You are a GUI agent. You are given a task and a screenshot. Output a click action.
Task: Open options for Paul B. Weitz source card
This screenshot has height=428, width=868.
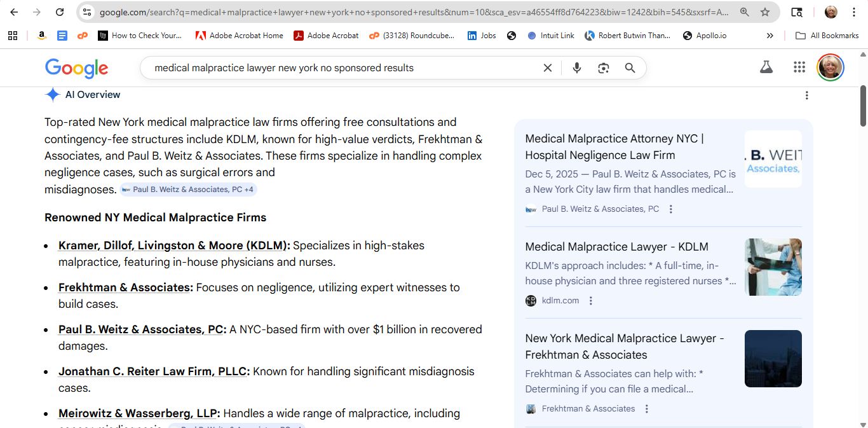tap(671, 209)
